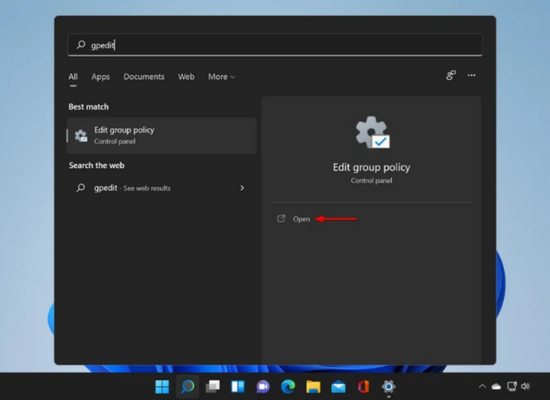Open Settings gear on the taskbar
This screenshot has height=400, width=550.
click(389, 387)
